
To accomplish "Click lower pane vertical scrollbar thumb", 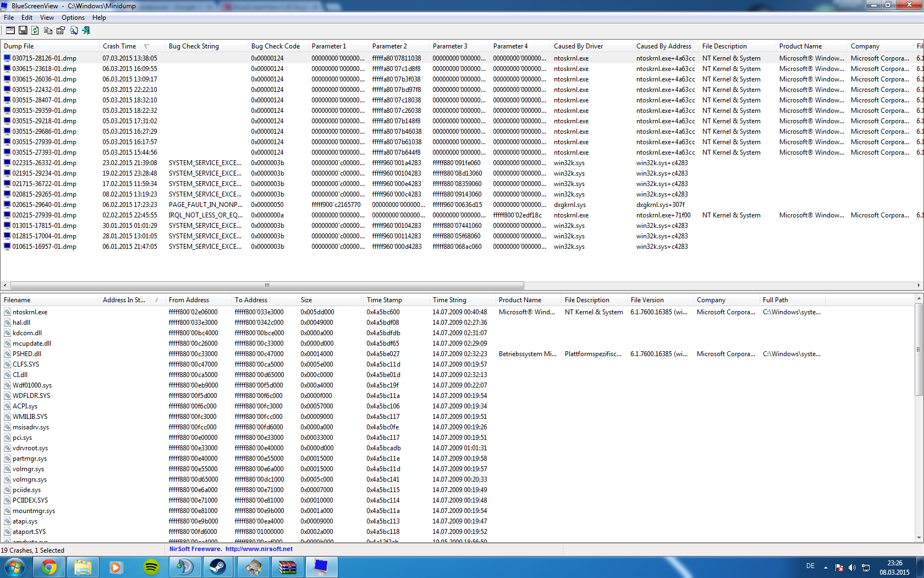I will point(919,350).
